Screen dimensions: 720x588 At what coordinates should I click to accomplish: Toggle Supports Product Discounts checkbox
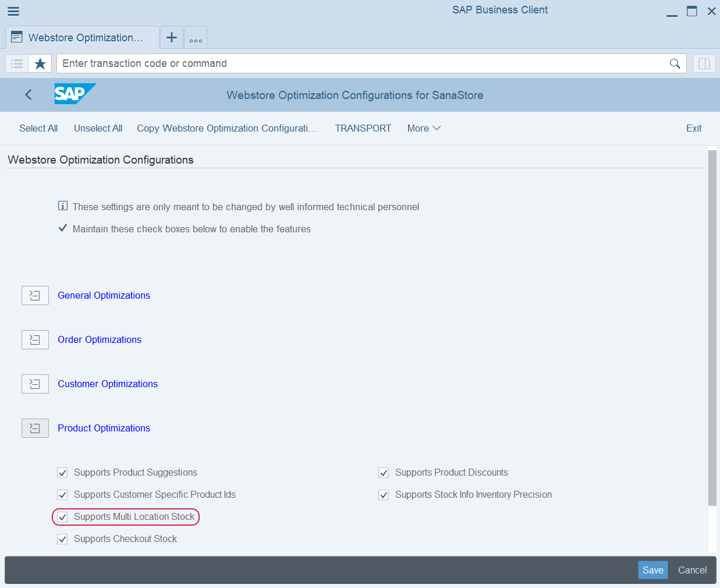[x=384, y=473]
